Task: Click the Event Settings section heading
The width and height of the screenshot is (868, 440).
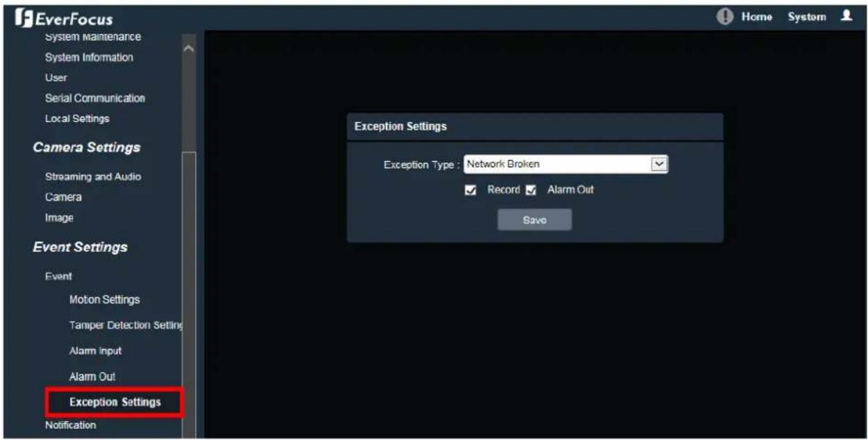Action: [80, 247]
